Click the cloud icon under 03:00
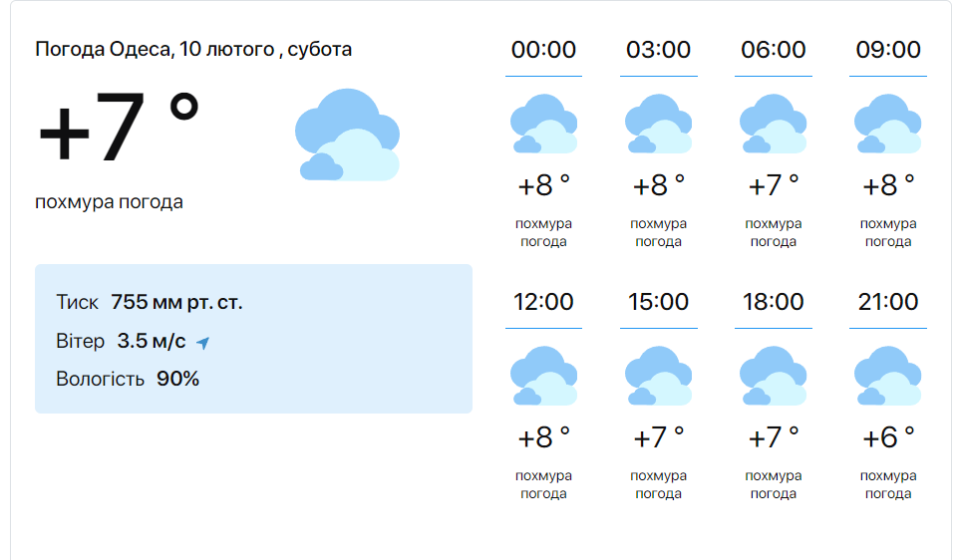Viewport: 957px width, 560px height. pos(659,125)
